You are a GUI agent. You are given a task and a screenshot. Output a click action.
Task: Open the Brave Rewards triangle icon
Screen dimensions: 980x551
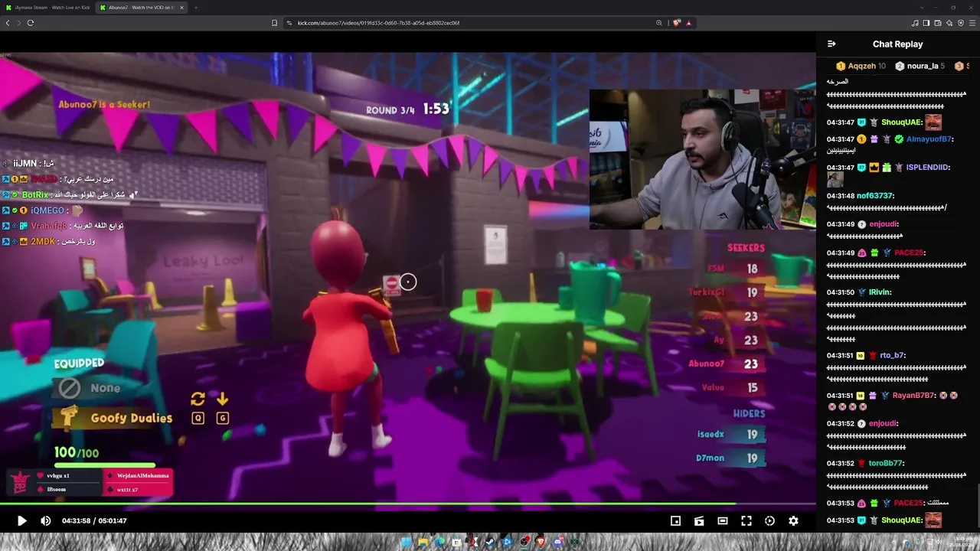pos(688,23)
